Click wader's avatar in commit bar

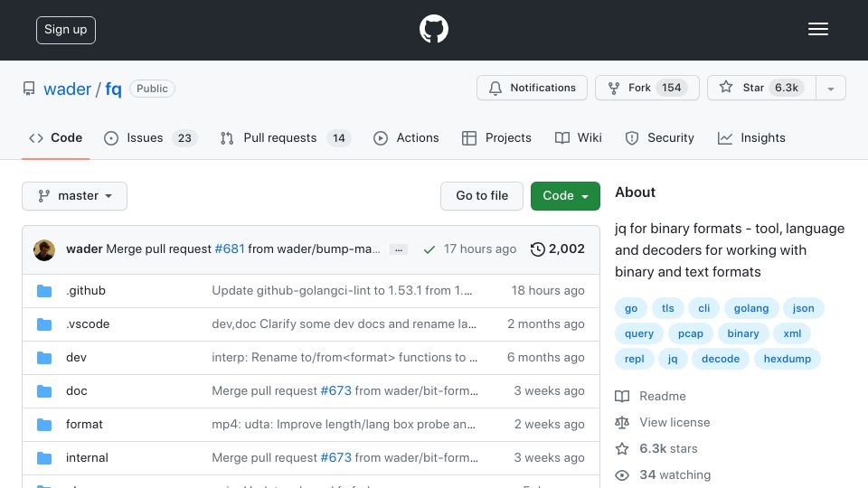pyautogui.click(x=44, y=250)
